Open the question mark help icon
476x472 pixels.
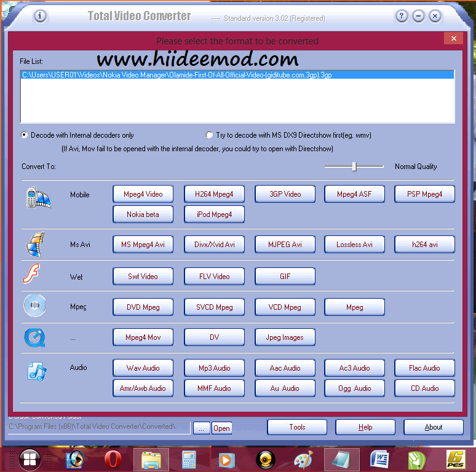(402, 16)
